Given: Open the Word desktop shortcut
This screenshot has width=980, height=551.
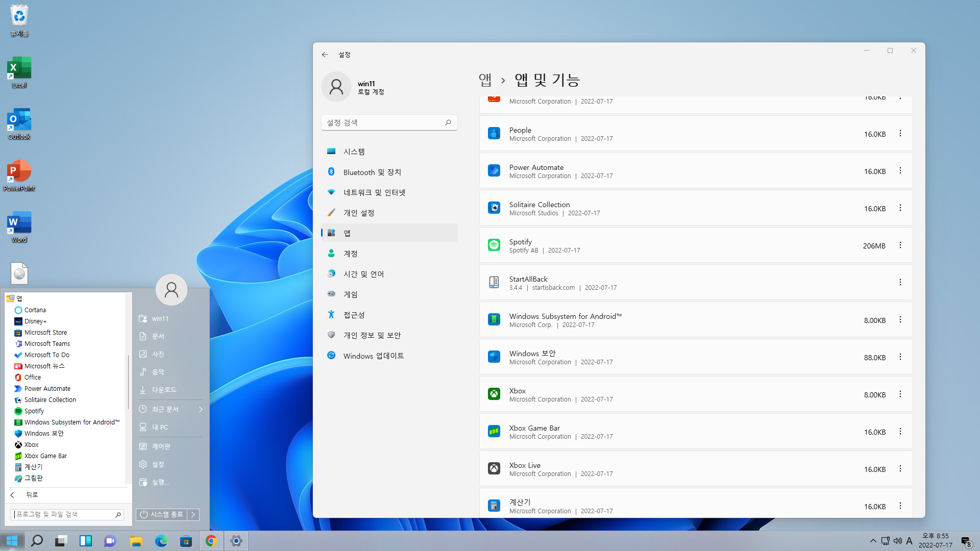Looking at the screenshot, I should click(x=19, y=227).
